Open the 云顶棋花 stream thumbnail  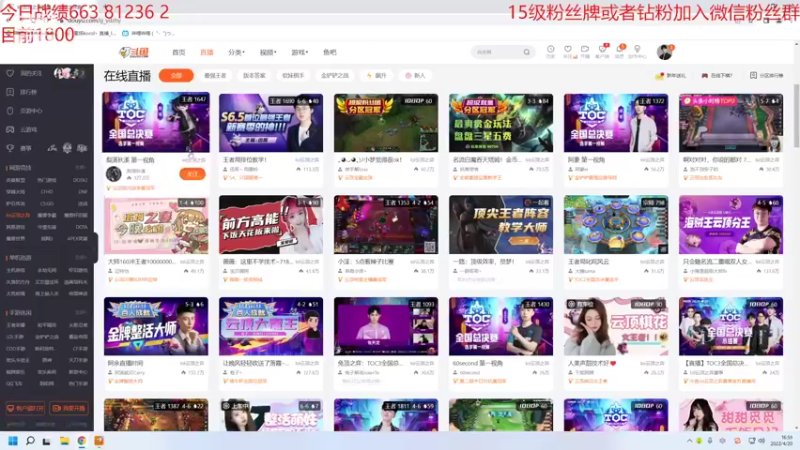pyautogui.click(x=616, y=327)
